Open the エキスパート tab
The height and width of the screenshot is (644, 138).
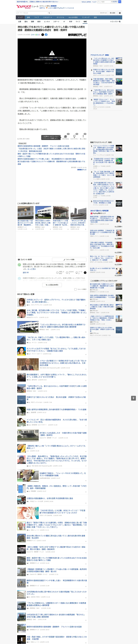click(x=48, y=17)
